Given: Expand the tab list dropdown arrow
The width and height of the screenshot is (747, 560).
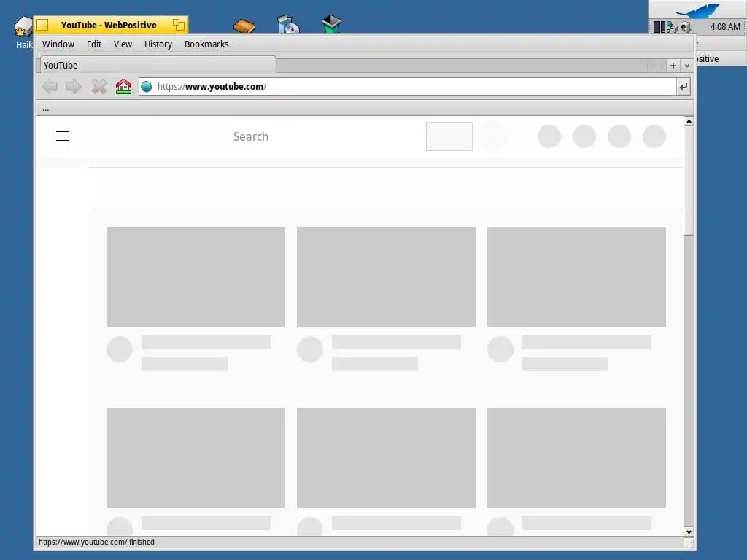Looking at the screenshot, I should [x=687, y=66].
